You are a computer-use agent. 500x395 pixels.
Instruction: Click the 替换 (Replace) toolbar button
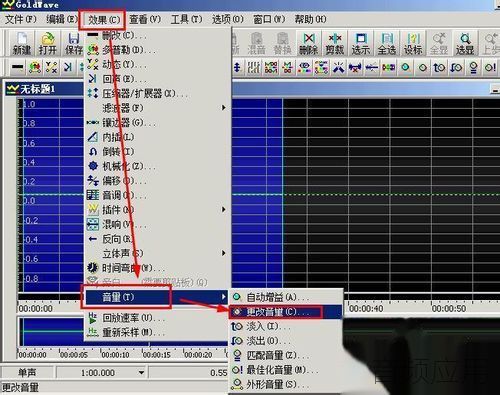[x=282, y=44]
